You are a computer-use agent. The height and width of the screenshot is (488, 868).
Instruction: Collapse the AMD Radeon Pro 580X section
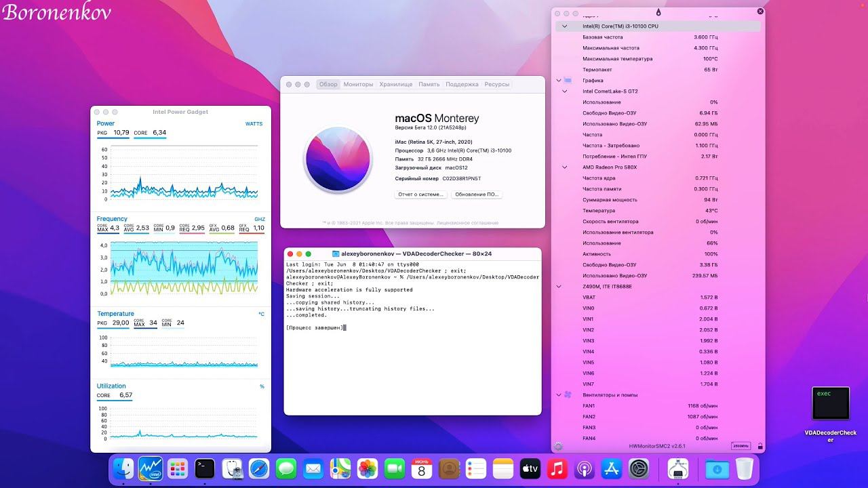tap(564, 167)
